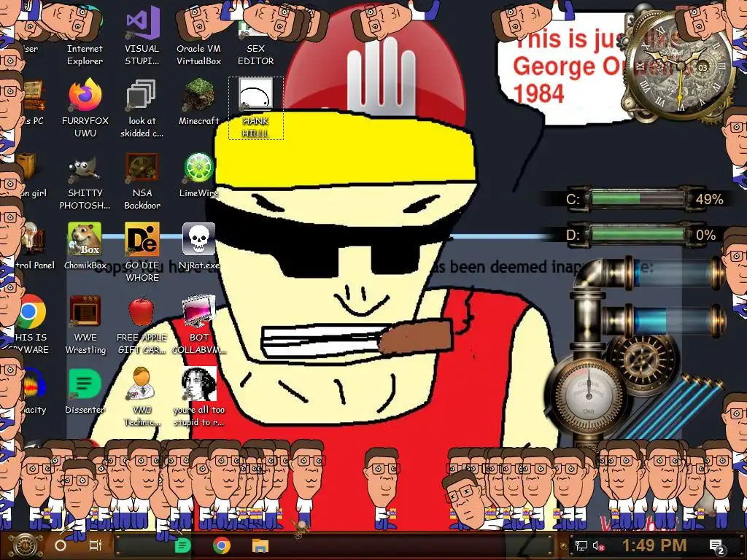Viewport: 747px width, 560px height.
Task: Open the notification center icon
Action: 716,545
